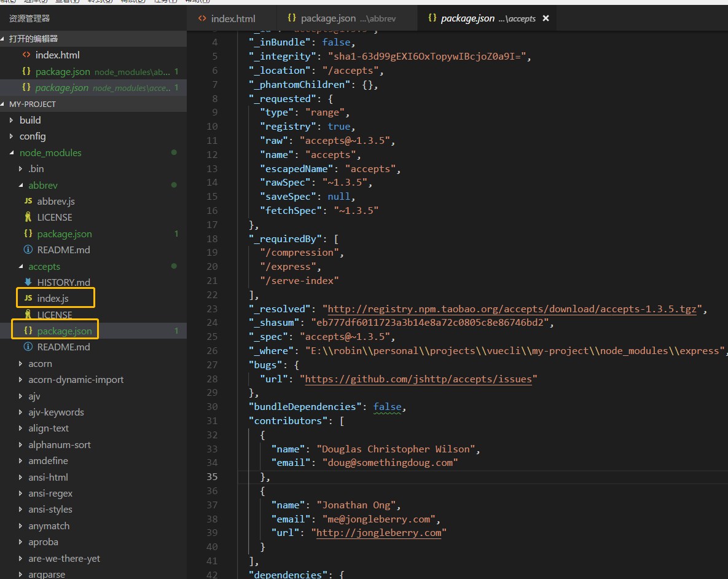
Task: Click the JS icon beside index.js
Action: (28, 299)
